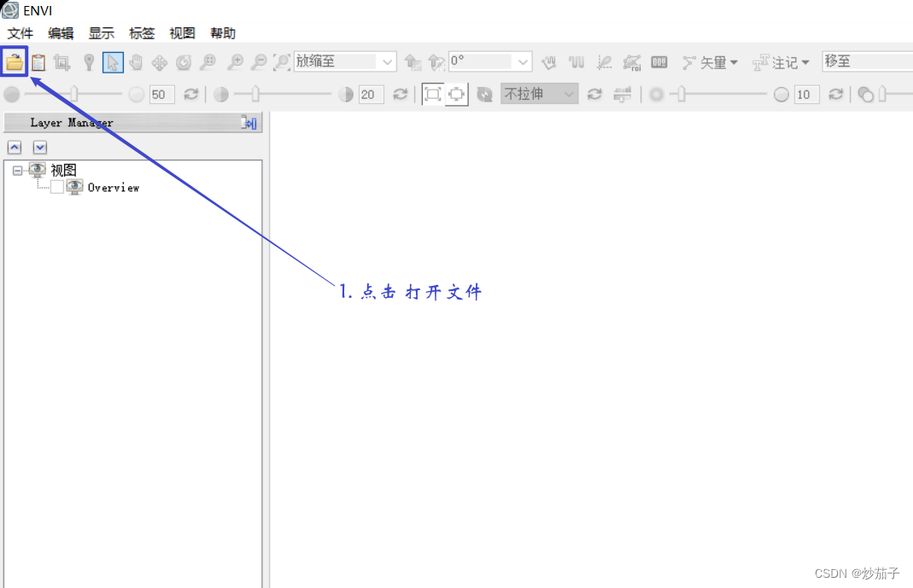Select the Zoom box magnifier tool
The image size is (913, 588).
[x=208, y=62]
